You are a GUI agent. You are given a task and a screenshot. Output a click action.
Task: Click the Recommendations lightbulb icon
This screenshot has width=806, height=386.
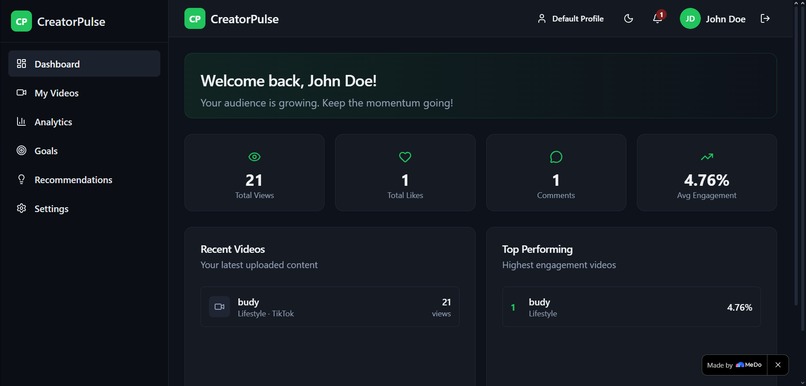[21, 179]
